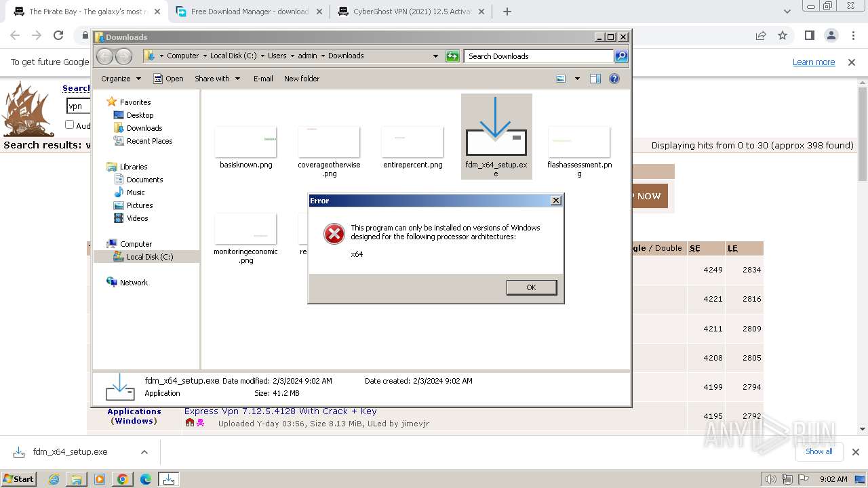Click the FDM setup taskbar icon
This screenshot has height=488, width=868.
tap(168, 479)
